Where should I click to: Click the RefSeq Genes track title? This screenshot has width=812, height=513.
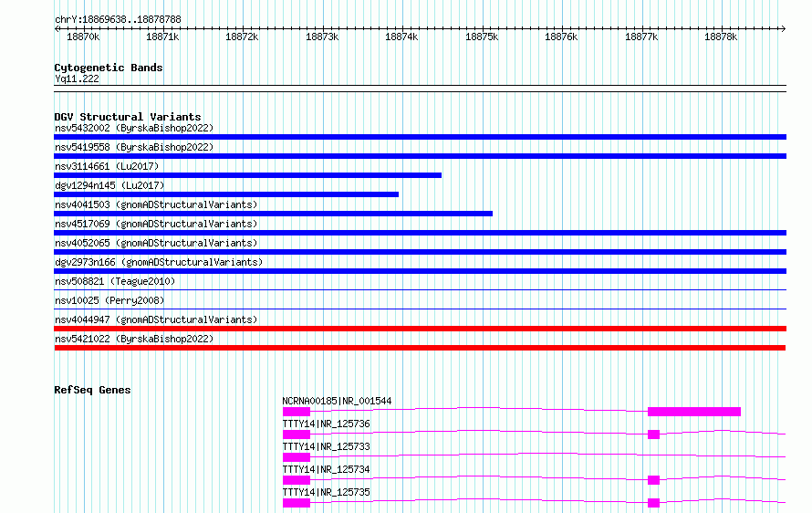(92, 390)
